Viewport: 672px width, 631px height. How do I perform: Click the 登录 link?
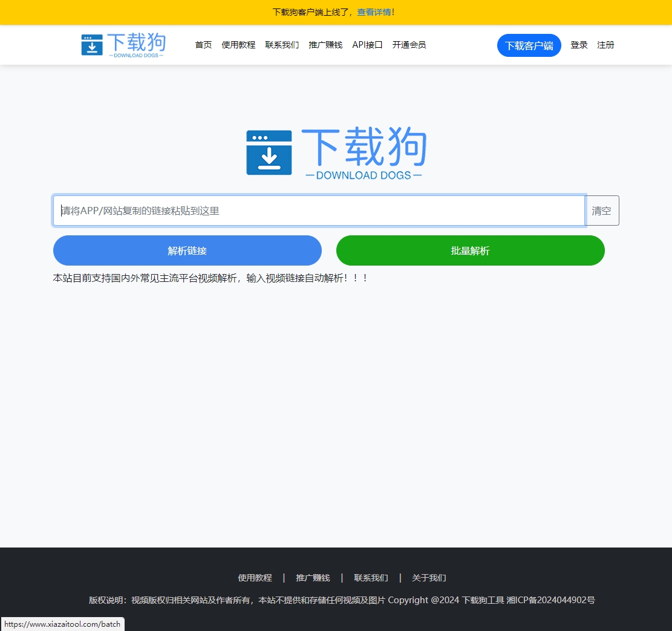coord(579,45)
